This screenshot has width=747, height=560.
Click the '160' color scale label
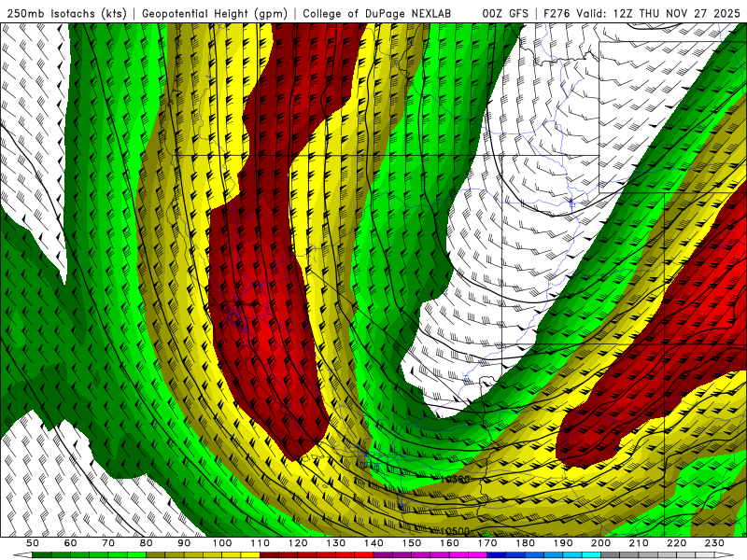pyautogui.click(x=449, y=543)
